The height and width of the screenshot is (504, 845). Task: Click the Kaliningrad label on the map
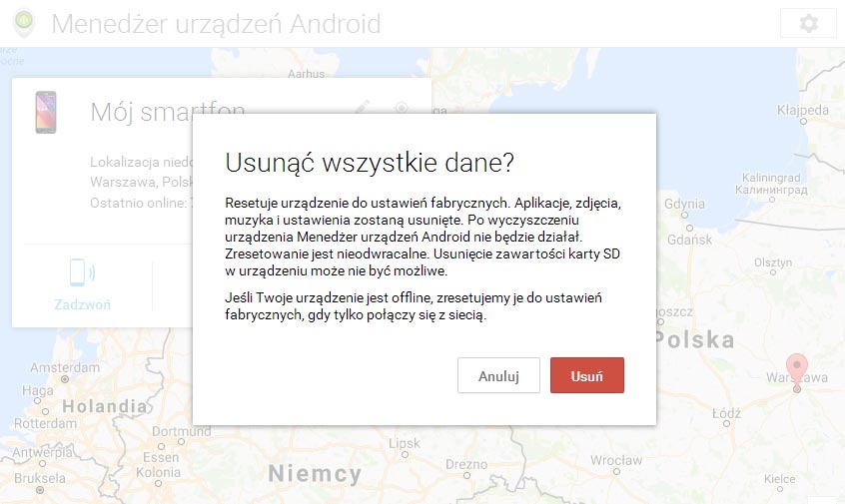point(771,178)
